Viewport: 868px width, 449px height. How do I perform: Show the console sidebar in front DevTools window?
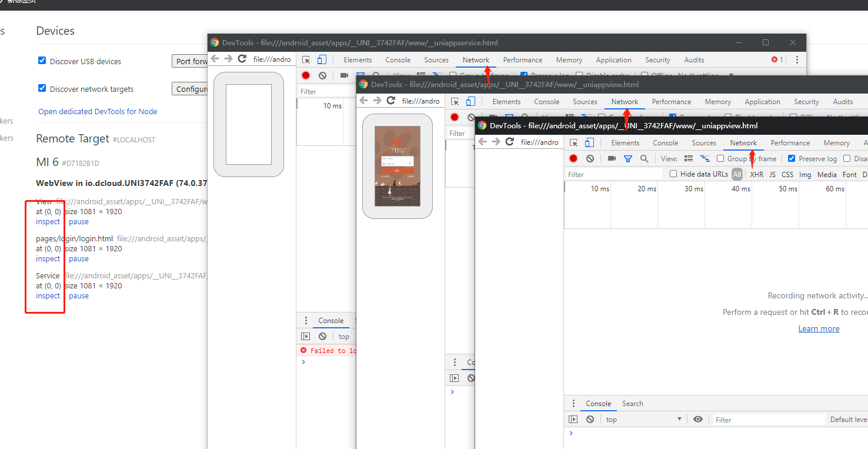tap(573, 420)
